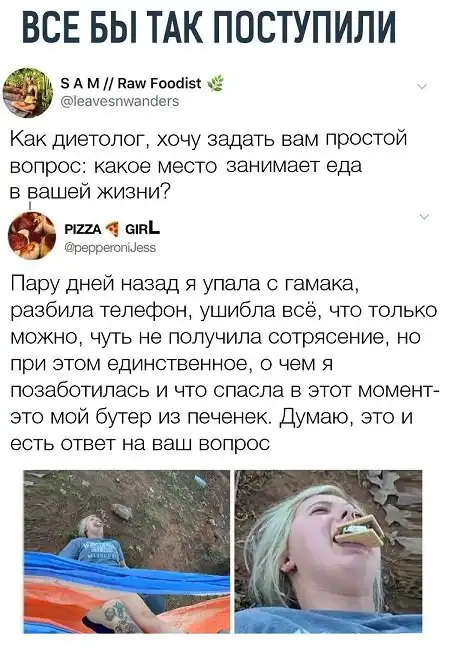This screenshot has height=648, width=450.
Task: Click the pizza slice emoji in the username
Action: pyautogui.click(x=112, y=228)
